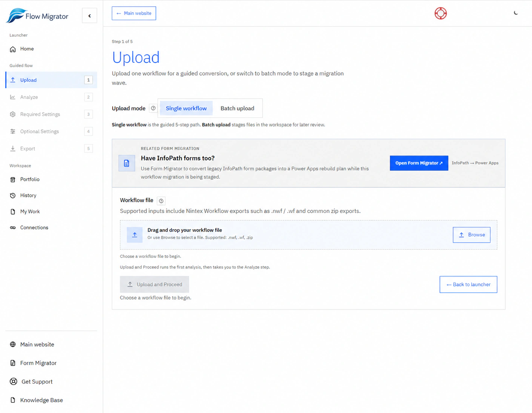
Task: Click step number badge 5 beside Export
Action: [x=89, y=149]
